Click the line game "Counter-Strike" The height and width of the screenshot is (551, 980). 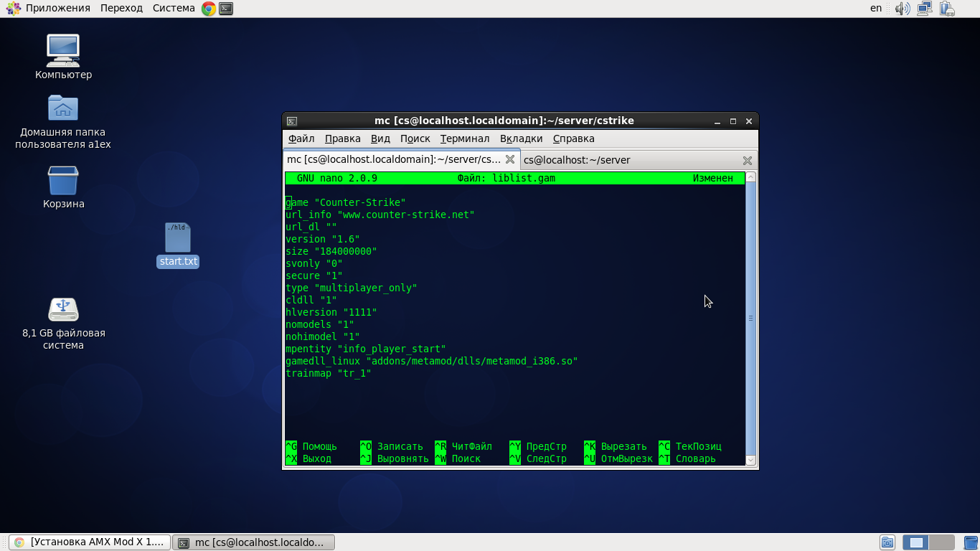tap(346, 202)
